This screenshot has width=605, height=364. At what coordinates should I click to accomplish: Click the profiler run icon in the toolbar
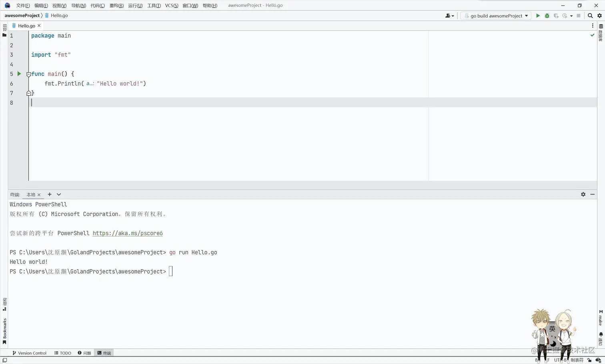pyautogui.click(x=565, y=16)
